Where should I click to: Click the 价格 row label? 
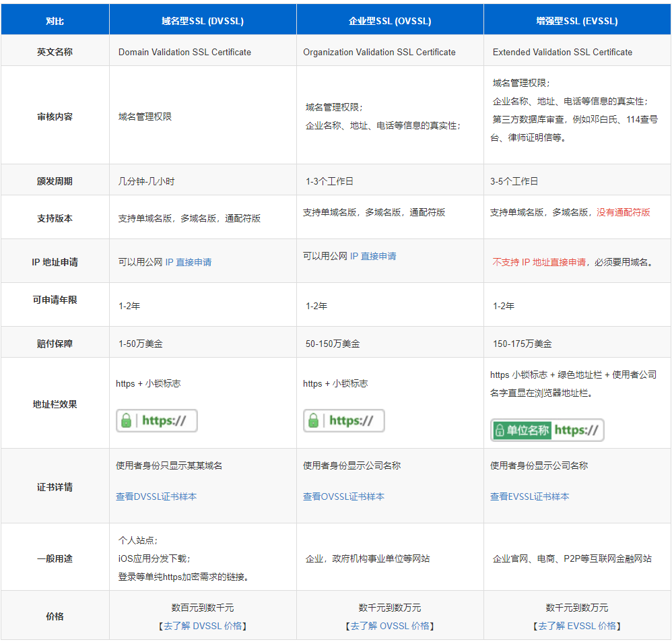coord(55,616)
